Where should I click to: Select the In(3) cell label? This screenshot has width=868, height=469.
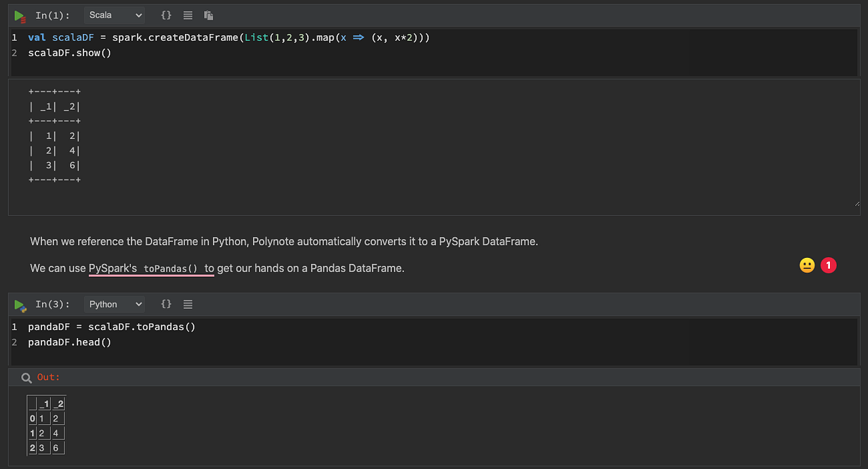[52, 303]
